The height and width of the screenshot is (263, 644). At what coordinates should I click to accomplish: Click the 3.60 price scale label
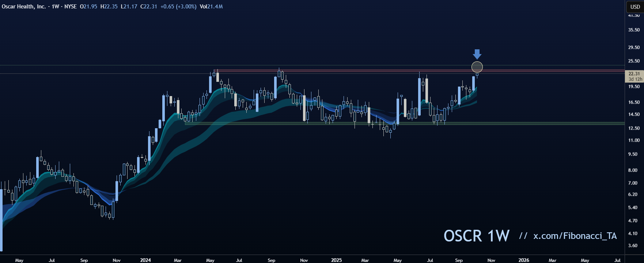click(x=633, y=245)
